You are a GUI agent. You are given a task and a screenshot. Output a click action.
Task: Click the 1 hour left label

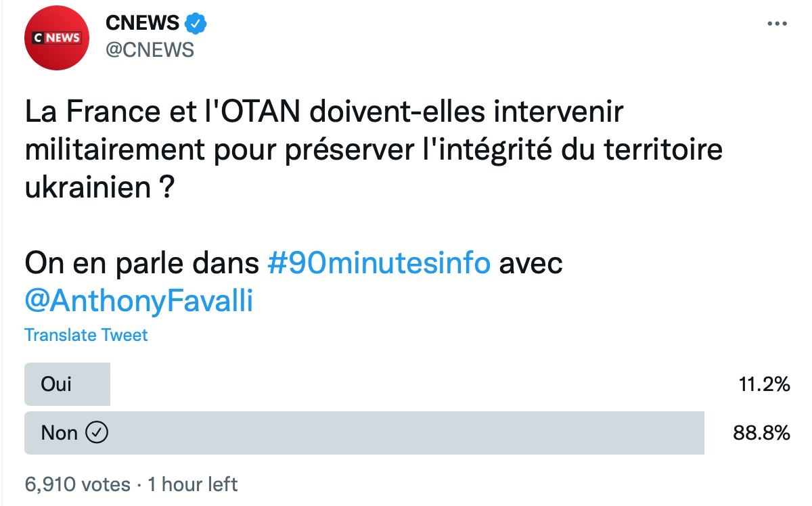[x=193, y=484]
